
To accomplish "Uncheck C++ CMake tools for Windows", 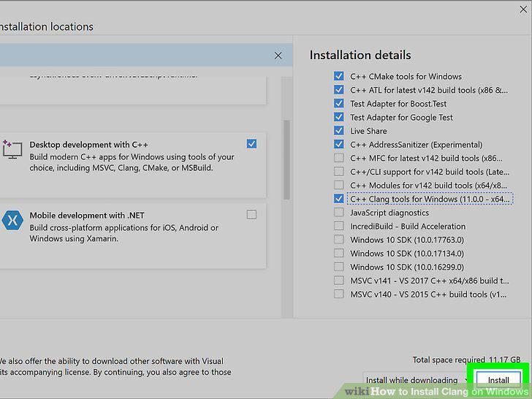I will click(x=338, y=76).
